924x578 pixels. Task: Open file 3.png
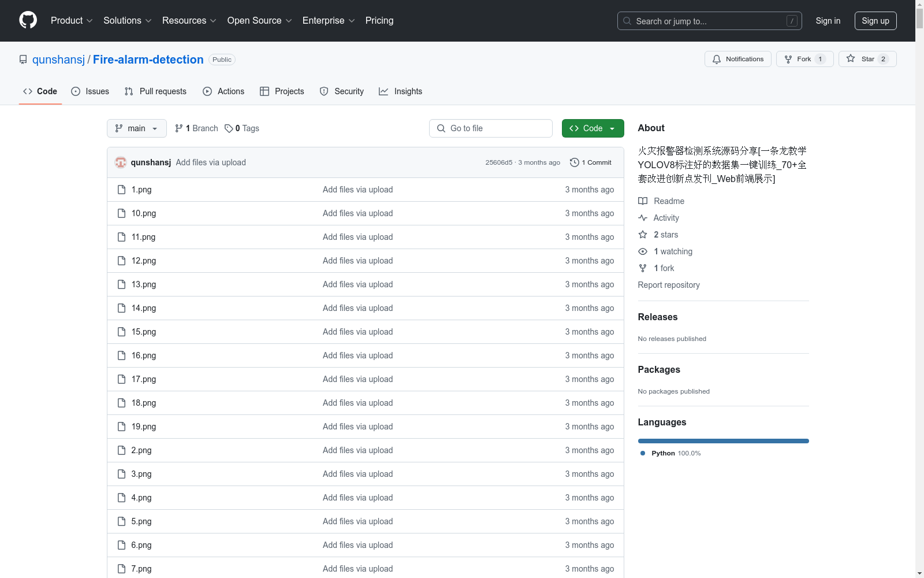pyautogui.click(x=141, y=474)
